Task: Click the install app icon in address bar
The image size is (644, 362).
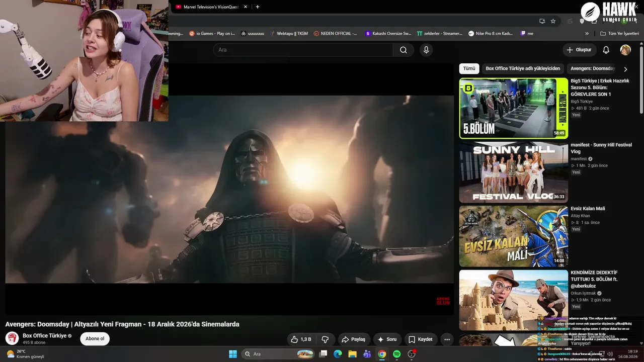Action: [x=542, y=21]
